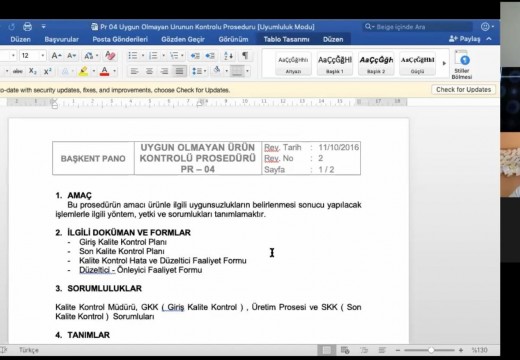Show paragraph marks with pilcrow icon

[245, 55]
